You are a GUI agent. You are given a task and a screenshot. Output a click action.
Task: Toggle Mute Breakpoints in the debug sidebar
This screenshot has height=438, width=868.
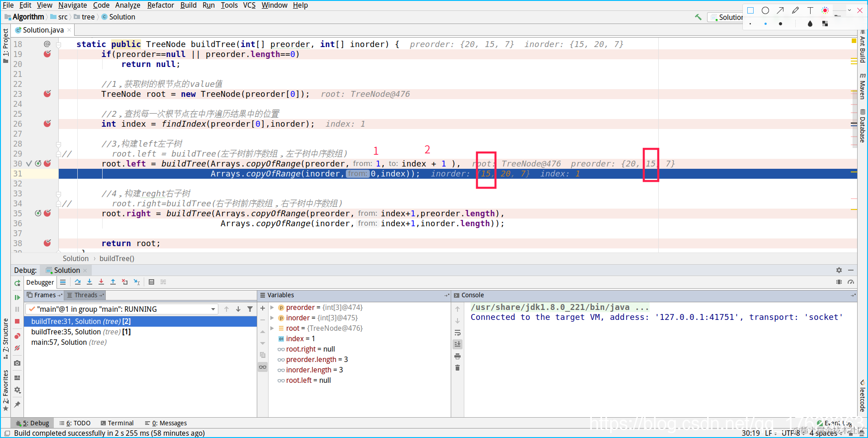point(17,348)
